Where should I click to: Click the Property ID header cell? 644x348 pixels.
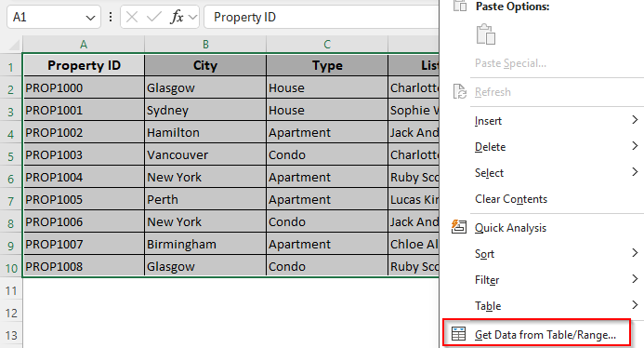tap(84, 65)
